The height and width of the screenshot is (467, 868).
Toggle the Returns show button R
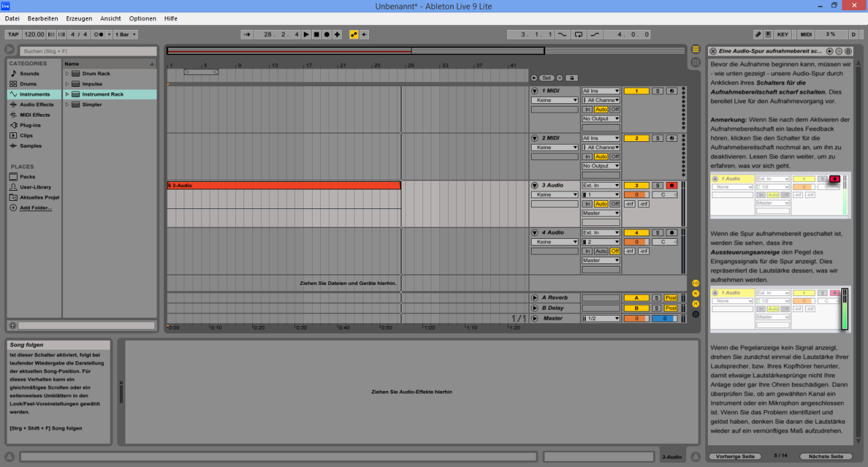[695, 293]
